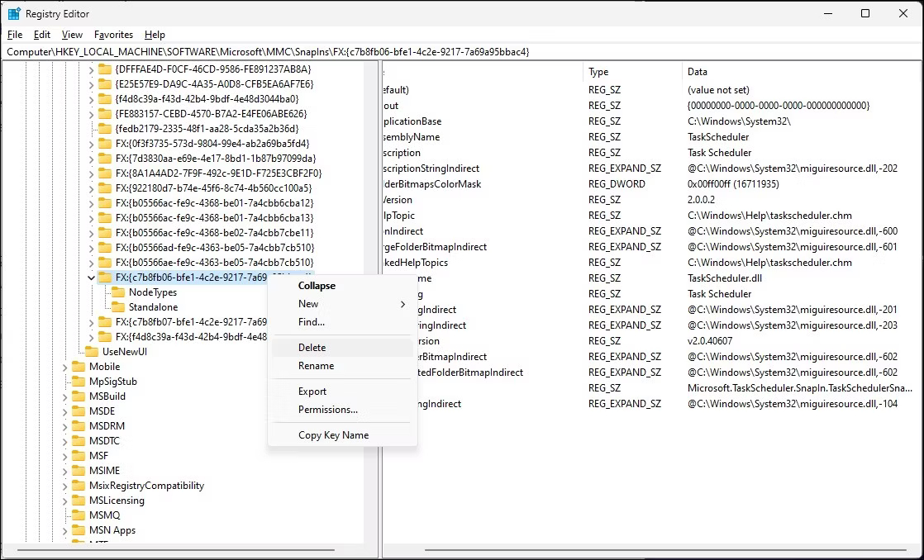
Task: Click folder icon of MsixRegistryCompatibility key
Action: 79,486
